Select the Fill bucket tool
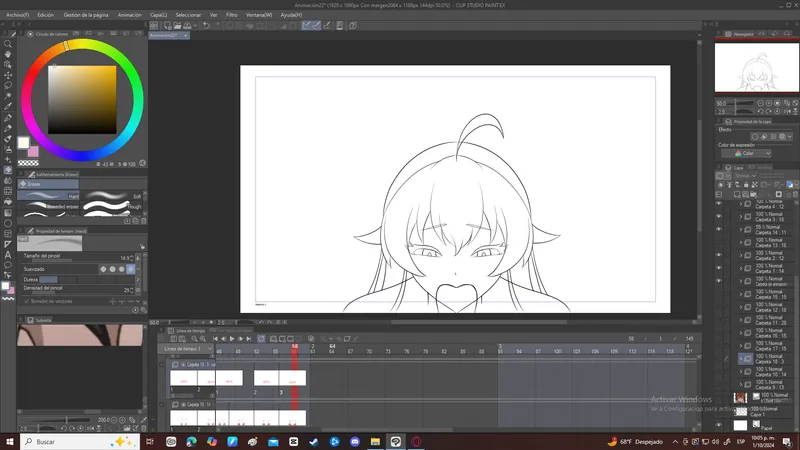Image resolution: width=800 pixels, height=450 pixels. [x=8, y=202]
